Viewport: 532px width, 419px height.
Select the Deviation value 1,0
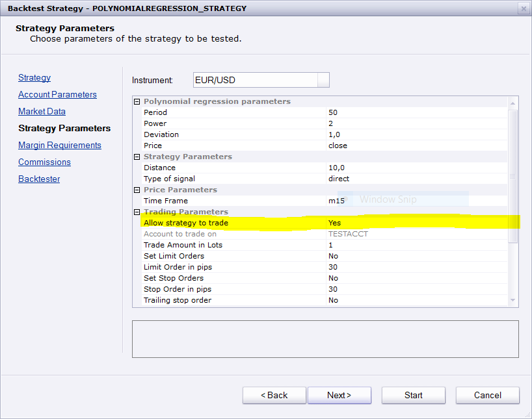[417, 134]
